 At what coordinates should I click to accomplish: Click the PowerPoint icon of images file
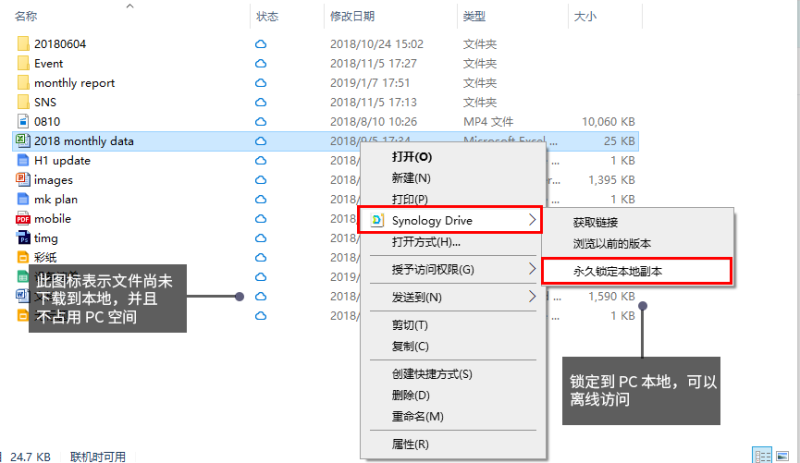(x=22, y=179)
